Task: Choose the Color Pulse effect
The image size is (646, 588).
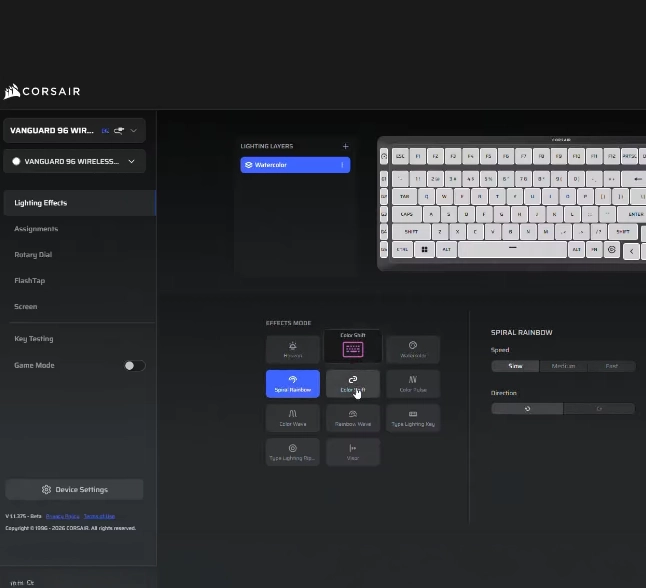Action: tap(413, 384)
